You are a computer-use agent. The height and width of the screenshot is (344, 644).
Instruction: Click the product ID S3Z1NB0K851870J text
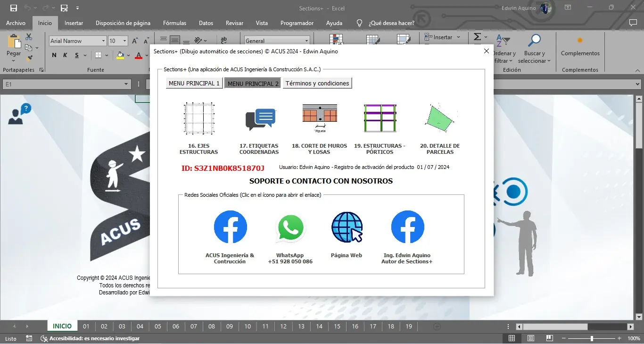pyautogui.click(x=223, y=168)
